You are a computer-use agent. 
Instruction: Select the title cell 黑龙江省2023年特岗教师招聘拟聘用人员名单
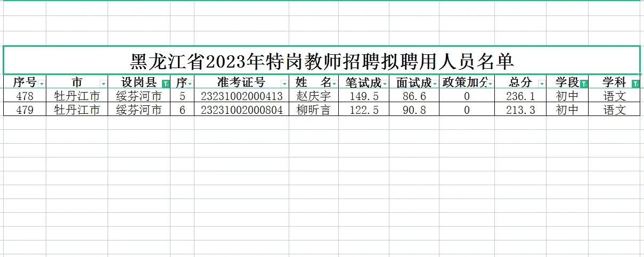tap(322, 60)
